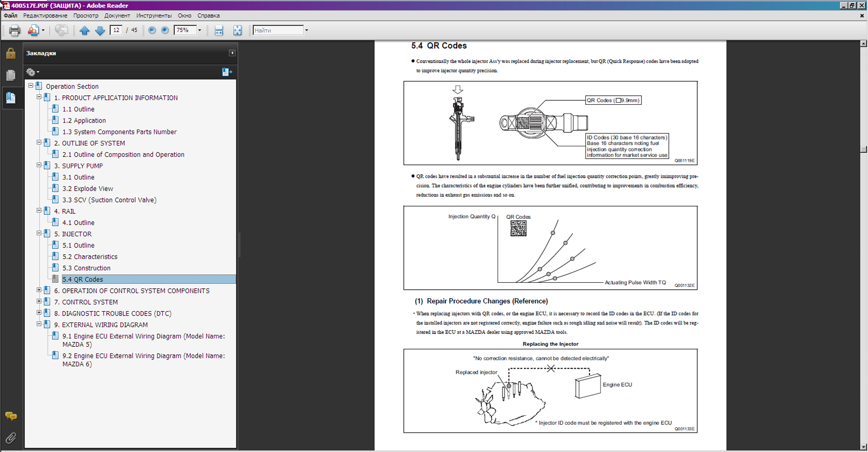Show the Comments panel icon
The image size is (868, 452).
click(x=10, y=416)
